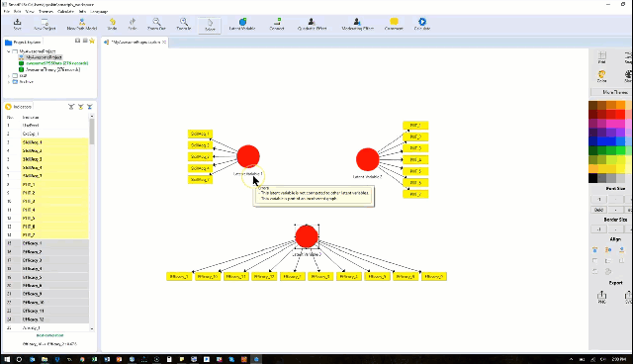Click the star icon in Project Explorer
Viewport: 633px width, 364px height.
coord(92,41)
